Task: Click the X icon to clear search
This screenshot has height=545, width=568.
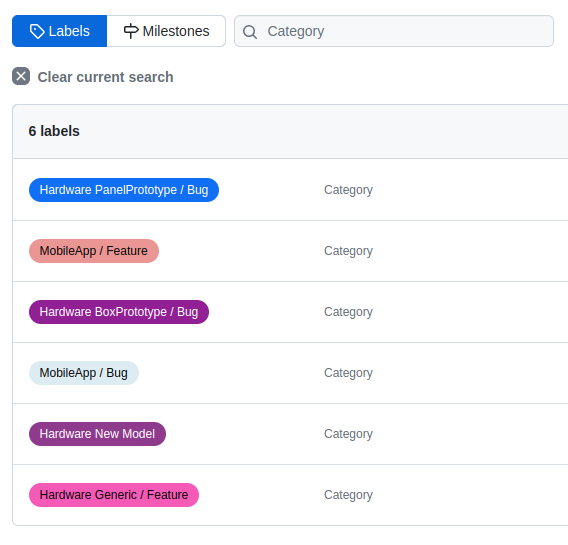Action: (x=21, y=76)
